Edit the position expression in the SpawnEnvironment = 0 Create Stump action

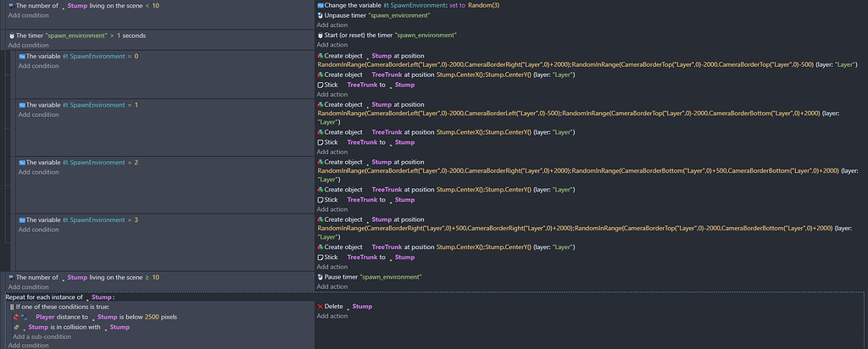(565, 64)
